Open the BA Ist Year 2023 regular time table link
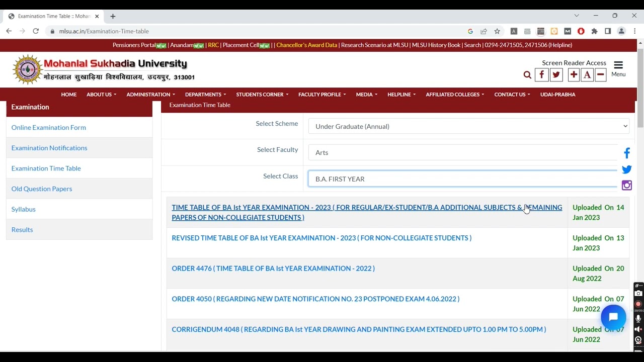The height and width of the screenshot is (362, 644). pos(367,212)
